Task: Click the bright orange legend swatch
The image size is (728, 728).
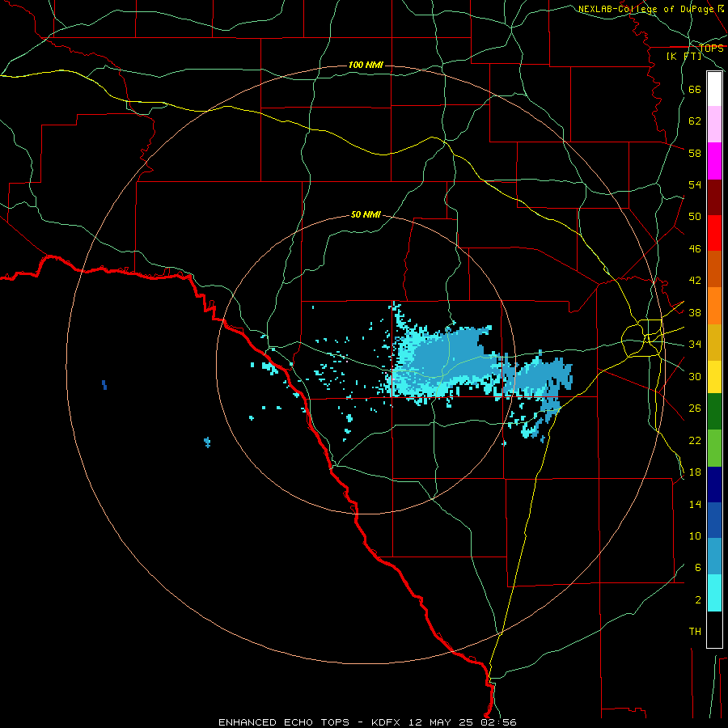Action: pos(714,306)
